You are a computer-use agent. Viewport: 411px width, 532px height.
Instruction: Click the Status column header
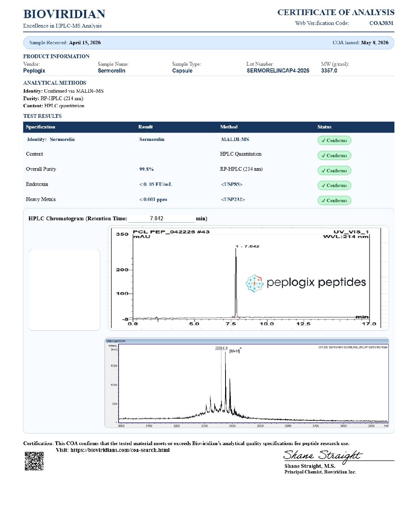pos(324,127)
